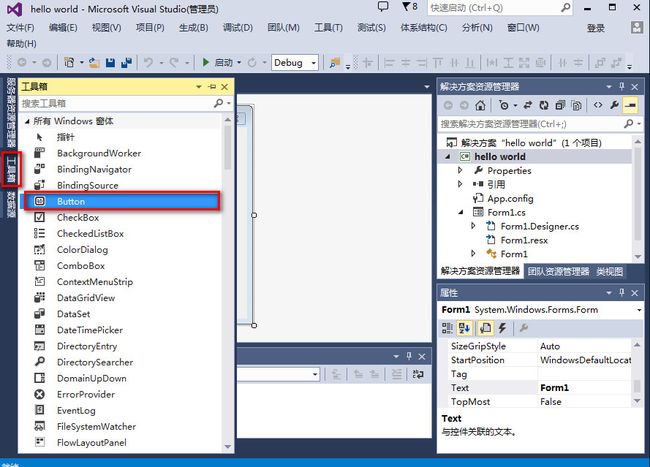Screen dimensions: 650x467
Task: Click the Redo toolbar icon
Action: (x=174, y=63)
